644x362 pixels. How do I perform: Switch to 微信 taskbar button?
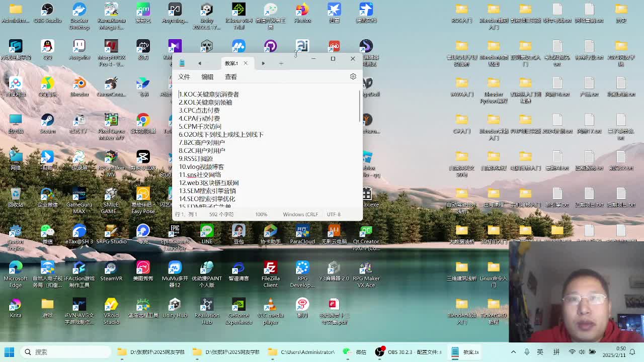(x=355, y=352)
